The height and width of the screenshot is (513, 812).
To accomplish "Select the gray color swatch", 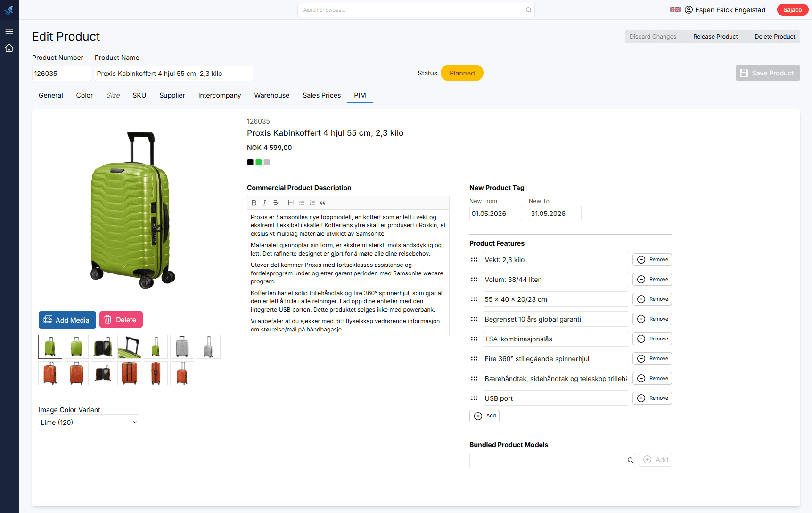I will (267, 162).
